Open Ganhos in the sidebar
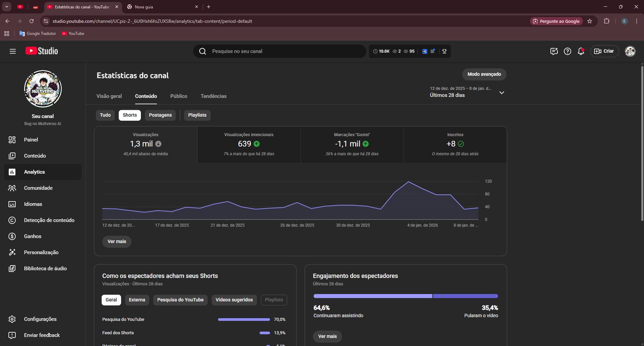 [33, 236]
